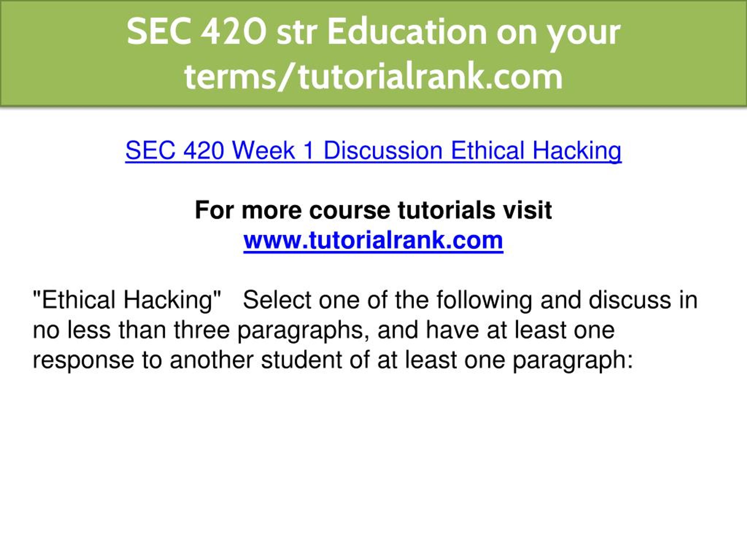Click the word 'student' in the last line
Viewport: 747px width, 560px height.
(x=301, y=360)
